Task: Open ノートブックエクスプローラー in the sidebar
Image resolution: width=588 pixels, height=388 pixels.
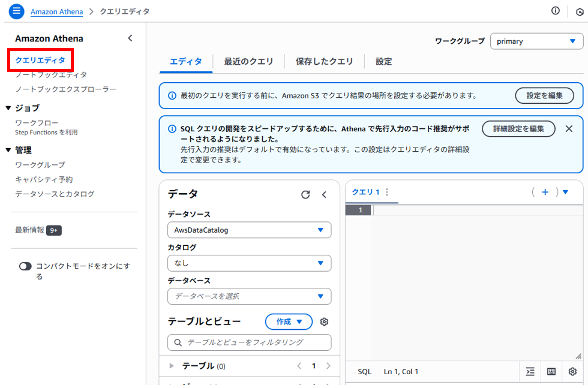Action: 65,89
